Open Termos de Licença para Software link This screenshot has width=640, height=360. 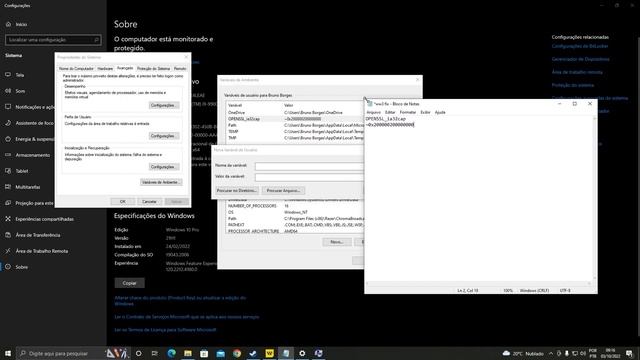coord(165,330)
